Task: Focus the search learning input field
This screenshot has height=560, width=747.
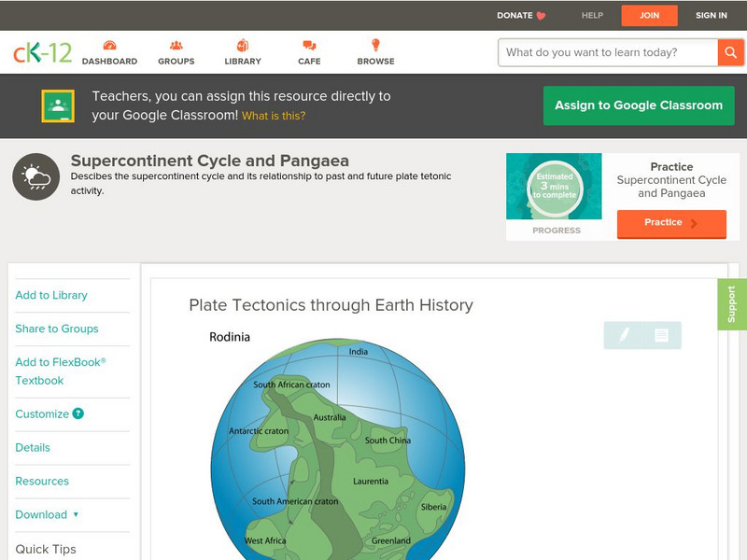Action: tap(608, 52)
